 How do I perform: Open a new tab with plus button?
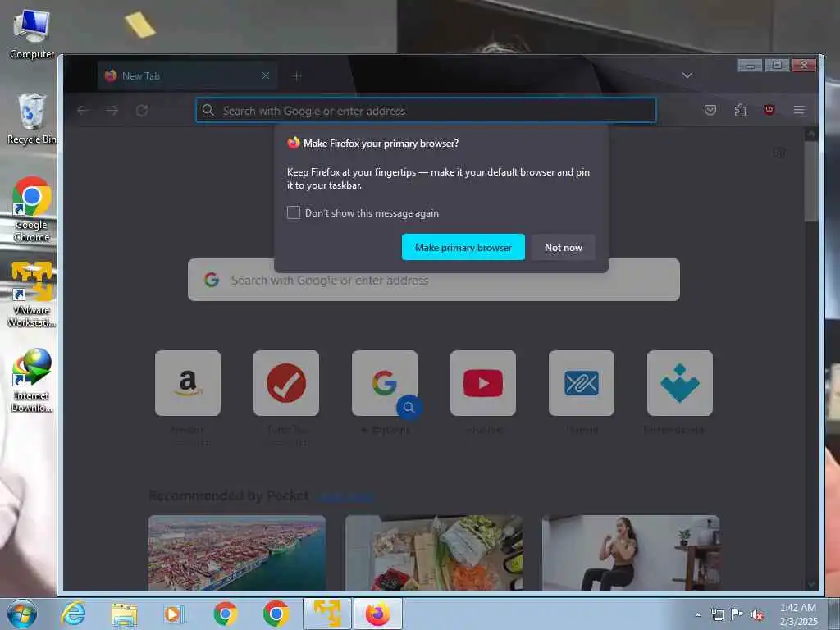pyautogui.click(x=297, y=76)
